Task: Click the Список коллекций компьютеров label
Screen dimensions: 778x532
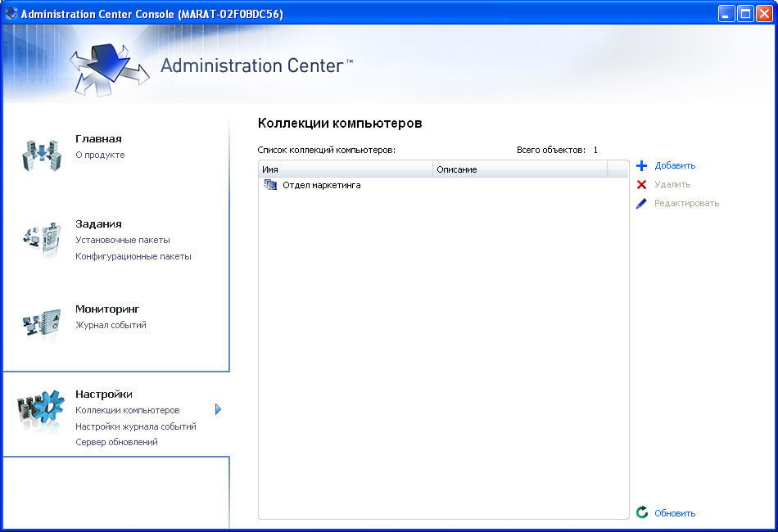Action: [x=327, y=151]
